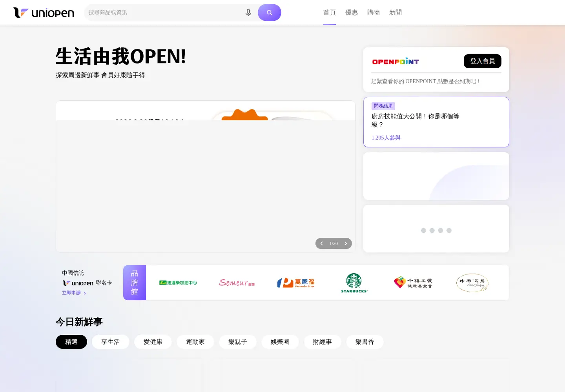
Task: Click the uniopen 聯名卡 logo
Action: click(x=78, y=283)
